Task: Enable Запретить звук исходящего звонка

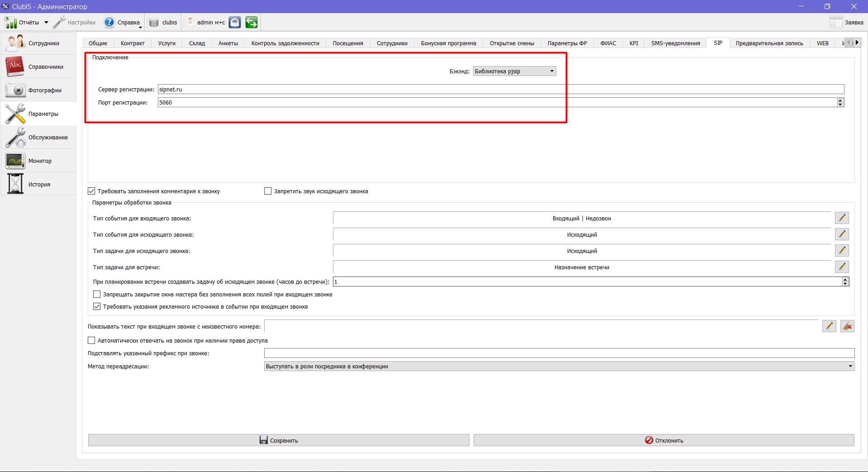Action: click(x=268, y=191)
